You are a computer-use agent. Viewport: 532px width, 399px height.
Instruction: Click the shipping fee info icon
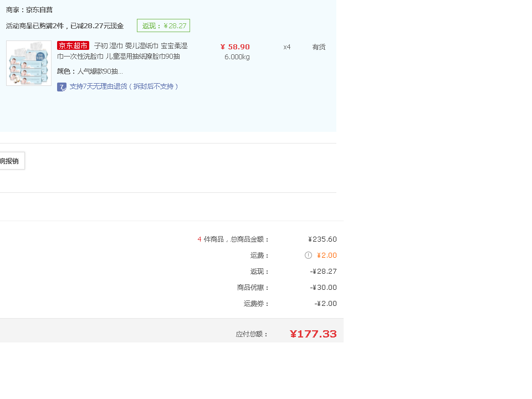(x=308, y=255)
